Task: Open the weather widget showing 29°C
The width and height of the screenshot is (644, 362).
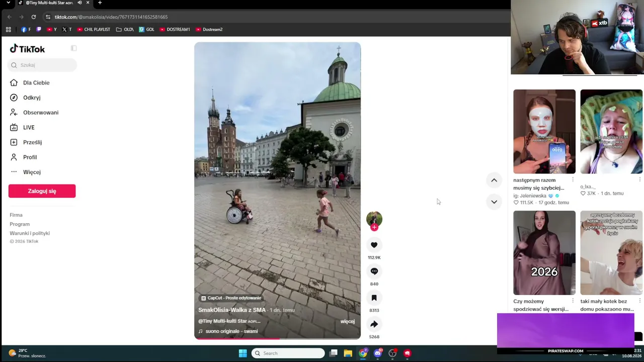Action: (27, 353)
